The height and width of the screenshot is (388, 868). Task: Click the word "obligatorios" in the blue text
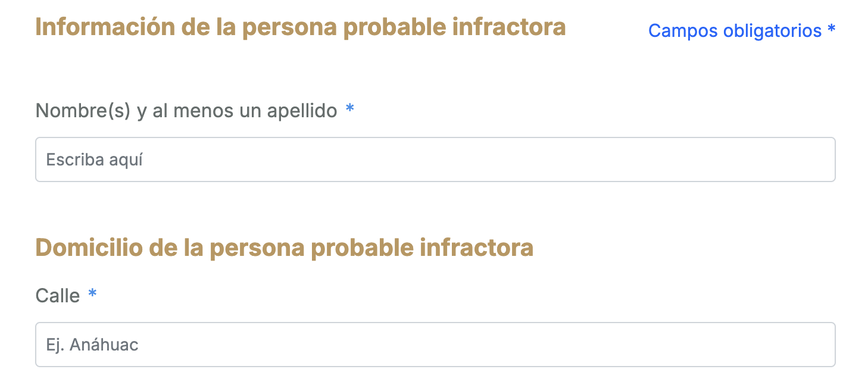[772, 30]
